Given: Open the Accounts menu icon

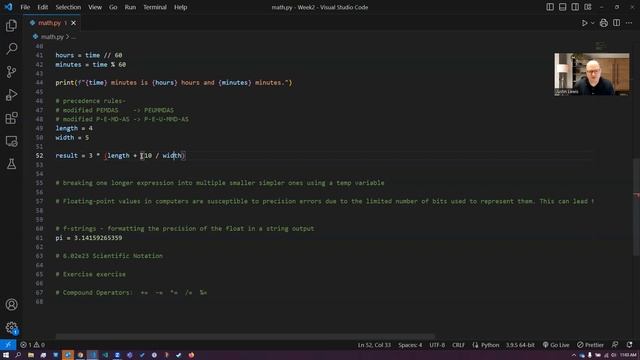Looking at the screenshot, I should tap(11, 304).
